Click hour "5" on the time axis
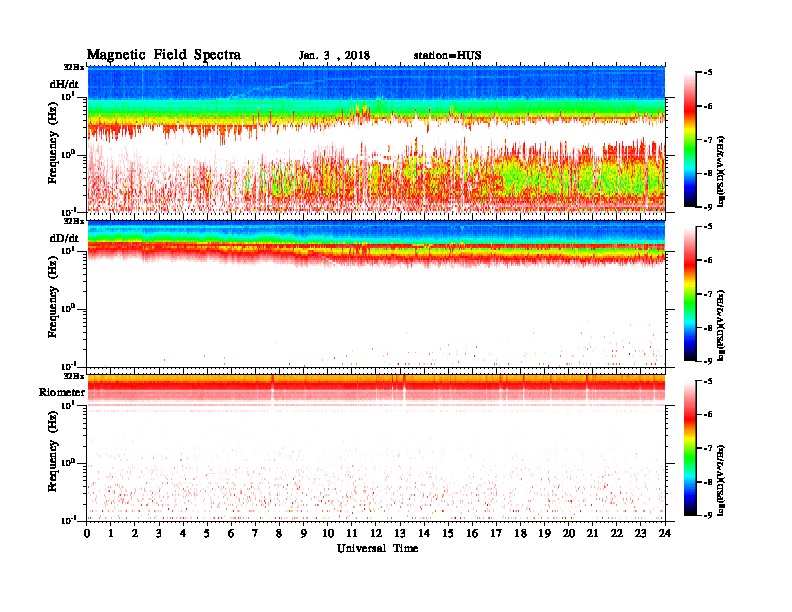Viewport: 792px width, 612px height. tap(207, 533)
